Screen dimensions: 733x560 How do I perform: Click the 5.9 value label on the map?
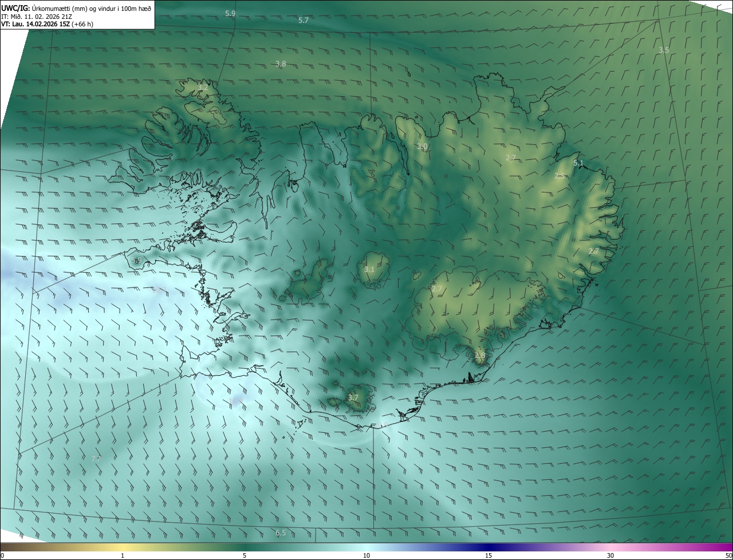click(x=230, y=13)
